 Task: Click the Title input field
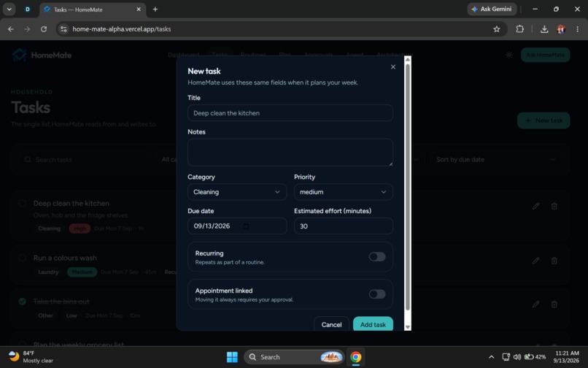click(x=290, y=113)
